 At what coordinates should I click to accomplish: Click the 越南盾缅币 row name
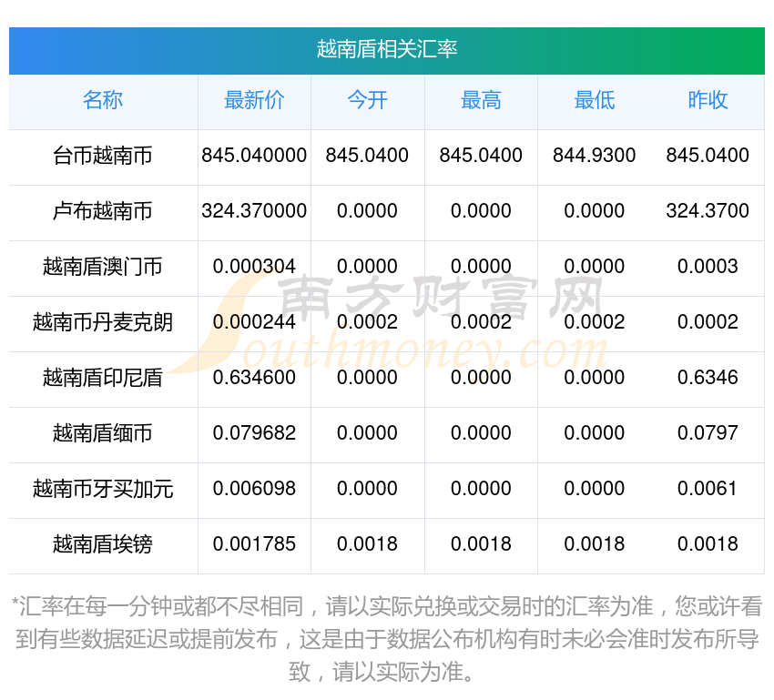pyautogui.click(x=103, y=433)
